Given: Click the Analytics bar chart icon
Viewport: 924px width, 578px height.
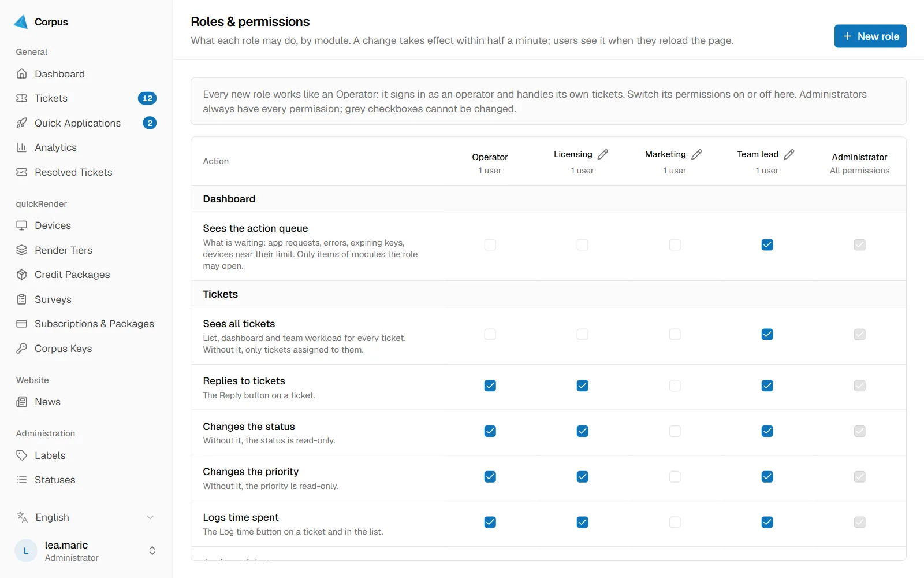Looking at the screenshot, I should (x=22, y=147).
